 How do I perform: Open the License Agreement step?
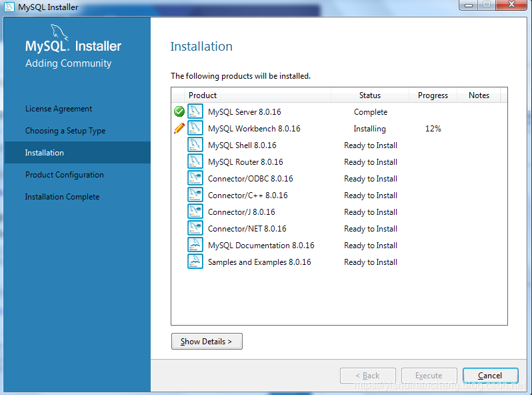pyautogui.click(x=59, y=109)
